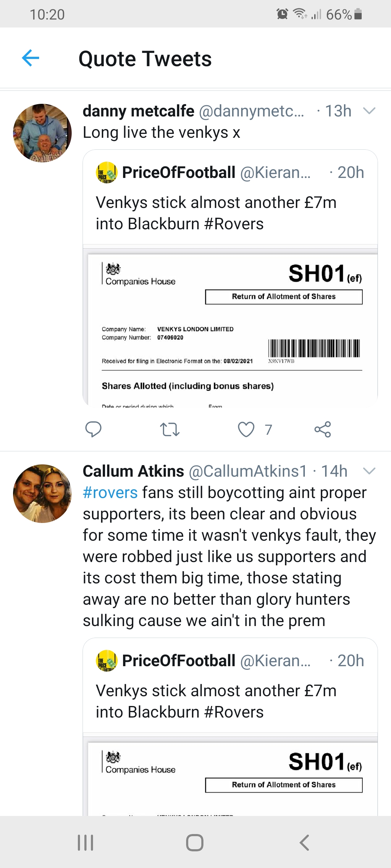Image resolution: width=391 pixels, height=868 pixels.
Task: Reply to danny metcalfe's tweet
Action: [93, 429]
